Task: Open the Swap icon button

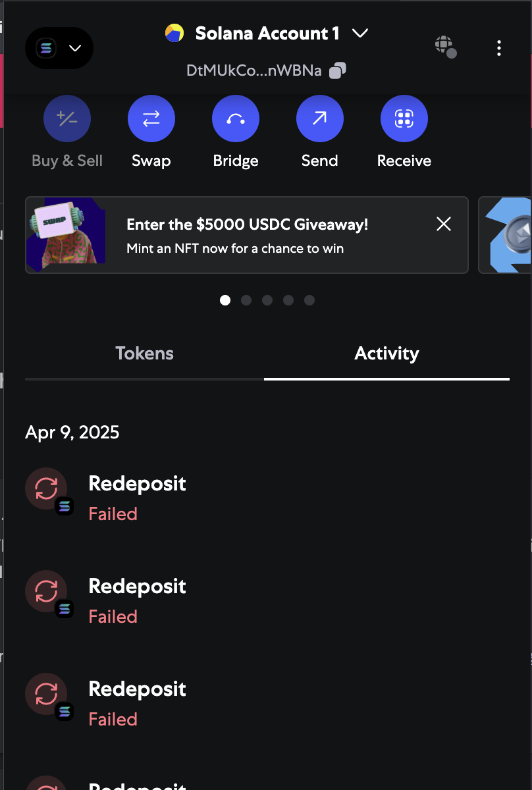Action: click(151, 118)
